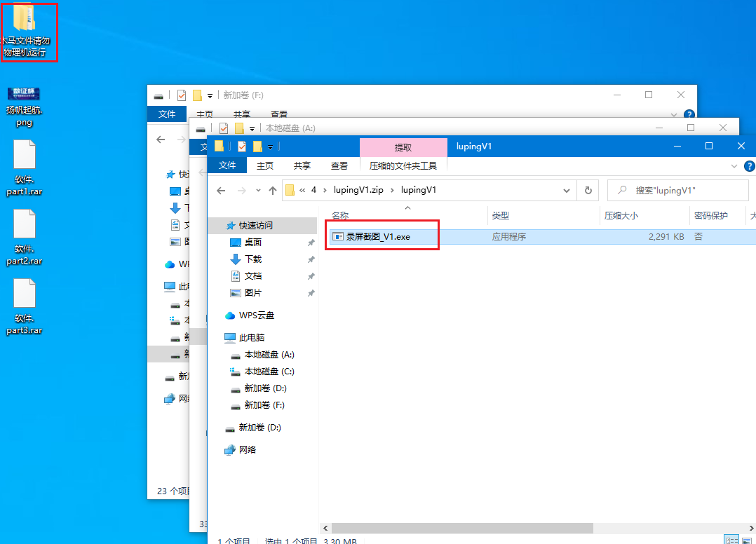Switch to the 查看 ribbon tab
Viewport: 756px width, 544px height.
[x=339, y=166]
